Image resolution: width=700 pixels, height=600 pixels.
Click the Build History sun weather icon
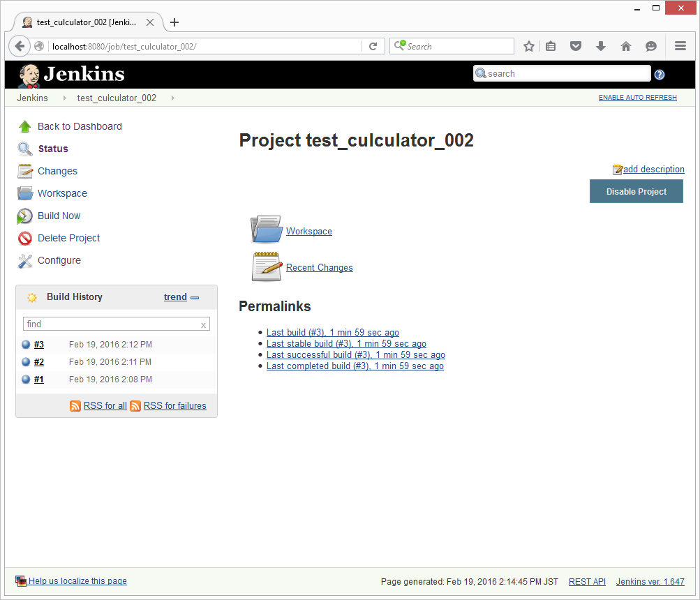(31, 298)
